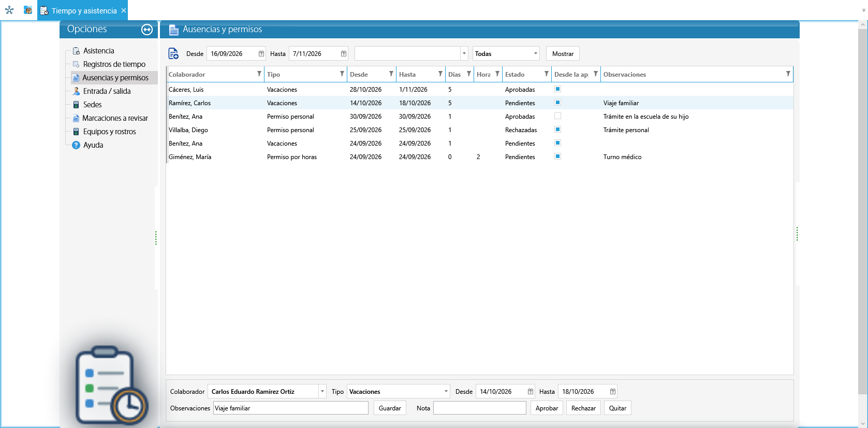Click the package icon in top bar

tap(28, 10)
